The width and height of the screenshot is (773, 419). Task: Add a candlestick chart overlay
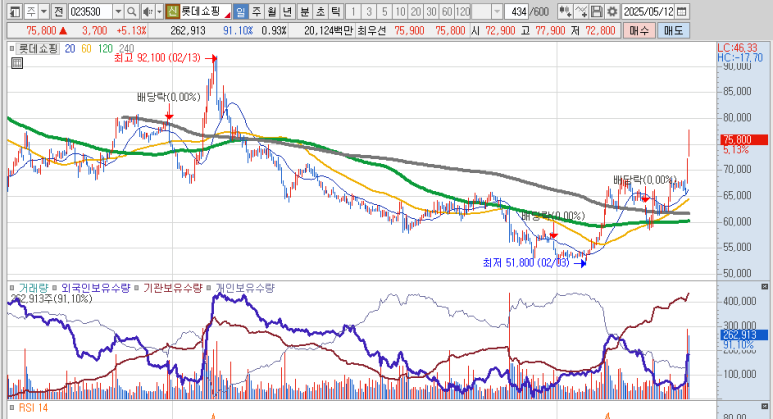point(565,11)
